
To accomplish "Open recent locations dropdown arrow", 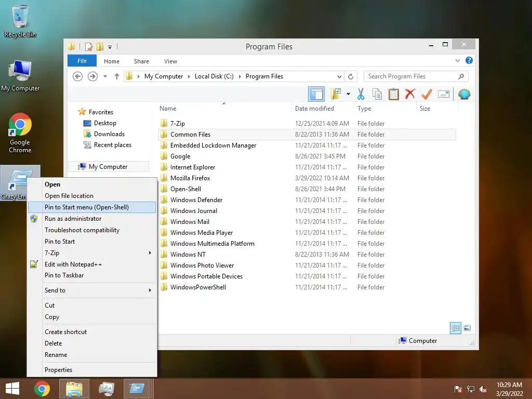I will click(105, 76).
